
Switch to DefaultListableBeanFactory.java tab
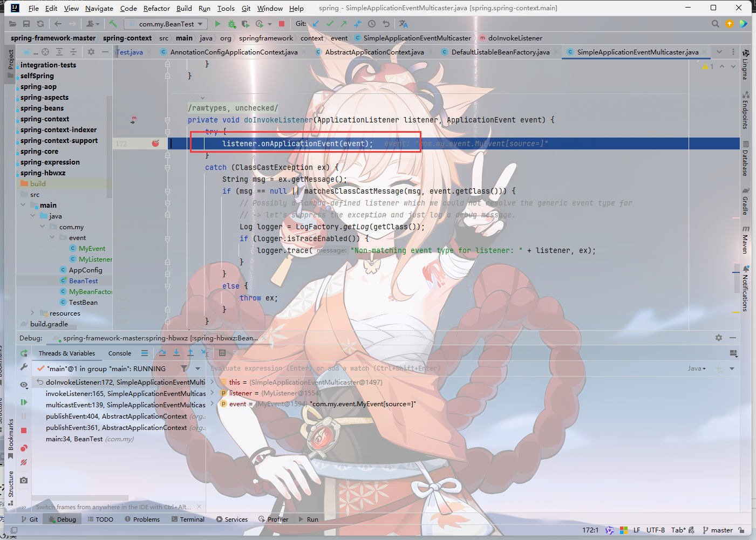(x=500, y=52)
